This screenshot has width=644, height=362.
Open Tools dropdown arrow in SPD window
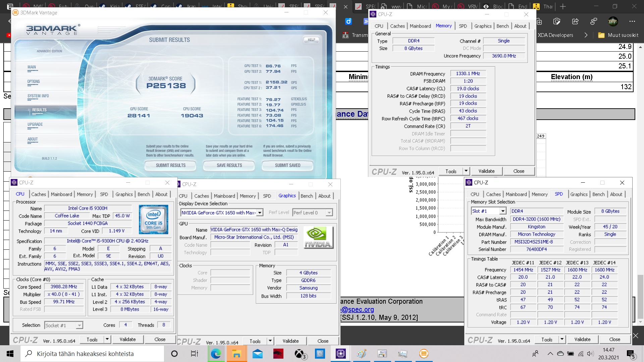pos(562,339)
